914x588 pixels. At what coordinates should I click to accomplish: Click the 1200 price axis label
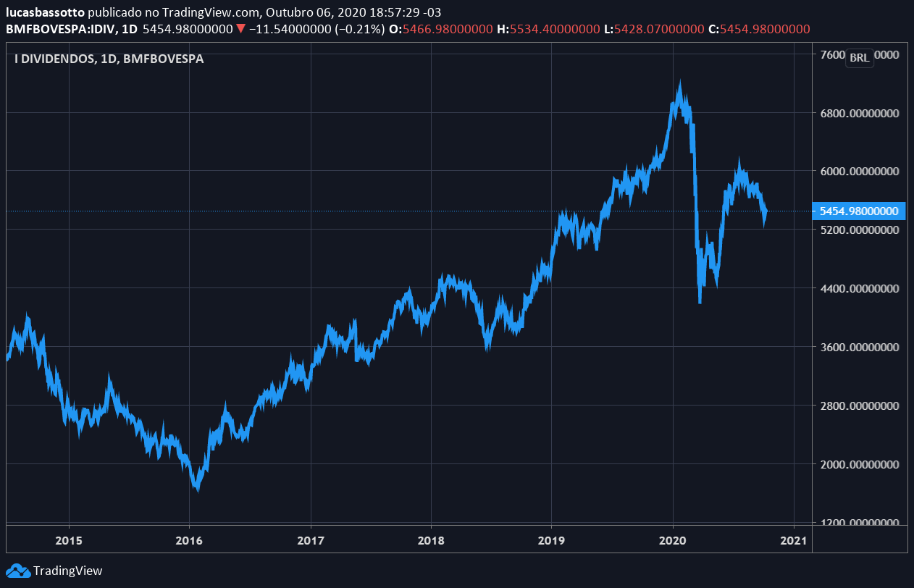click(860, 522)
